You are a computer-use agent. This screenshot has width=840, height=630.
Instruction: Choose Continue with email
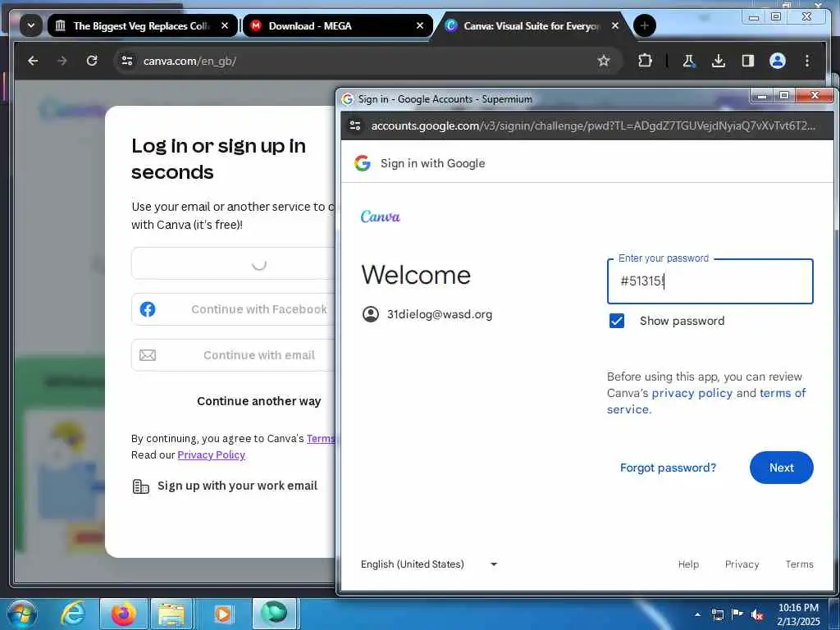(234, 355)
